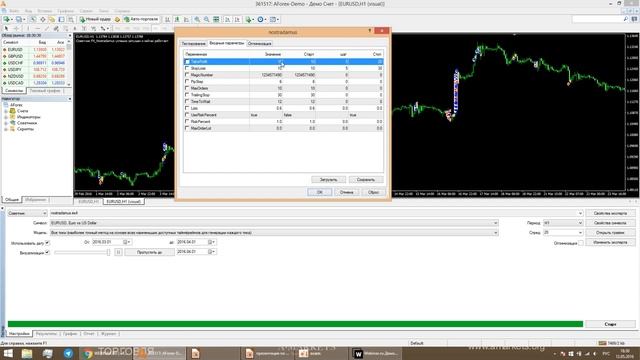The image size is (640, 360).
Task: Switch to the Optimization tab in dialog
Action: coord(260,43)
